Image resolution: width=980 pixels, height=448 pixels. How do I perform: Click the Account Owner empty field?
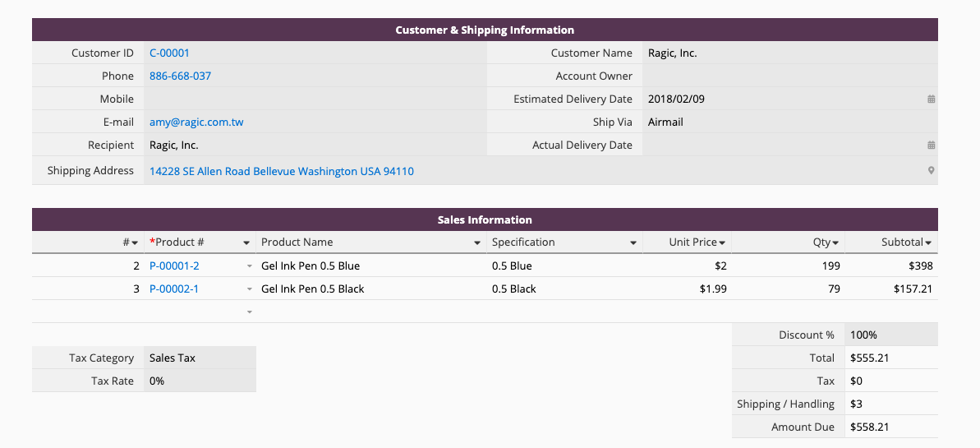pos(787,76)
